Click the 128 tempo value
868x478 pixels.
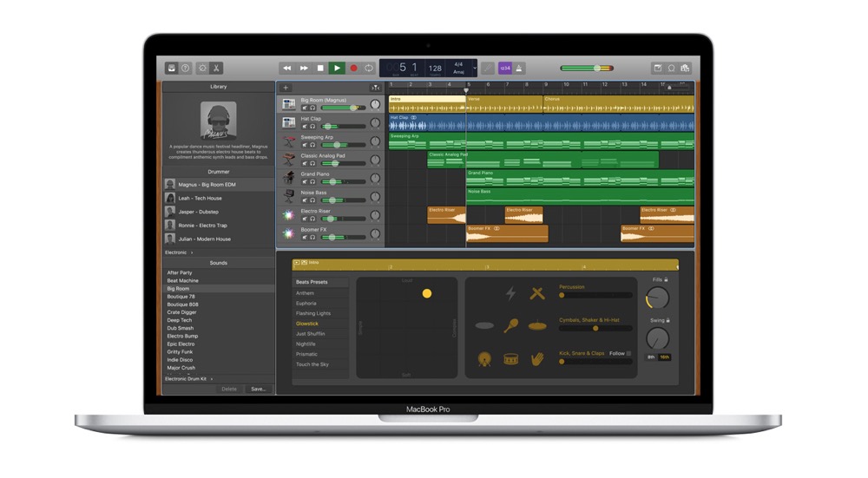(x=435, y=69)
